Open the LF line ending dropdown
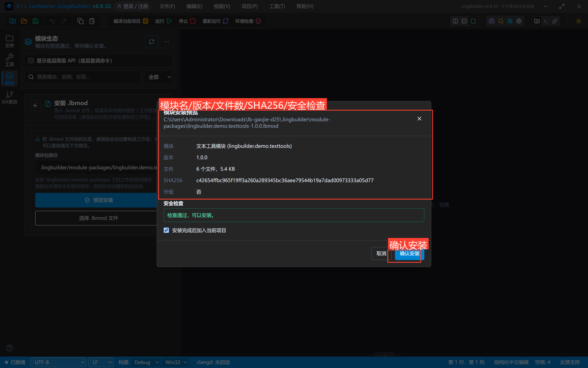Image resolution: width=588 pixels, height=368 pixels. point(101,362)
